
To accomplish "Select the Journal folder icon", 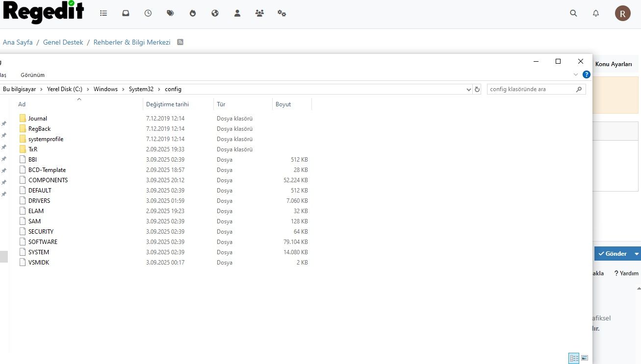I will [23, 118].
